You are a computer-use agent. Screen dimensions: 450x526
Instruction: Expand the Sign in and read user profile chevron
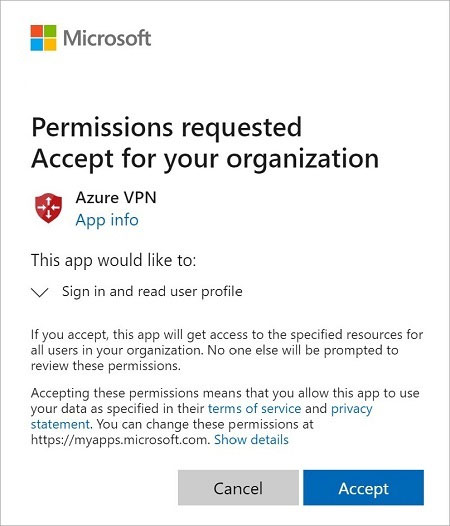tap(40, 292)
